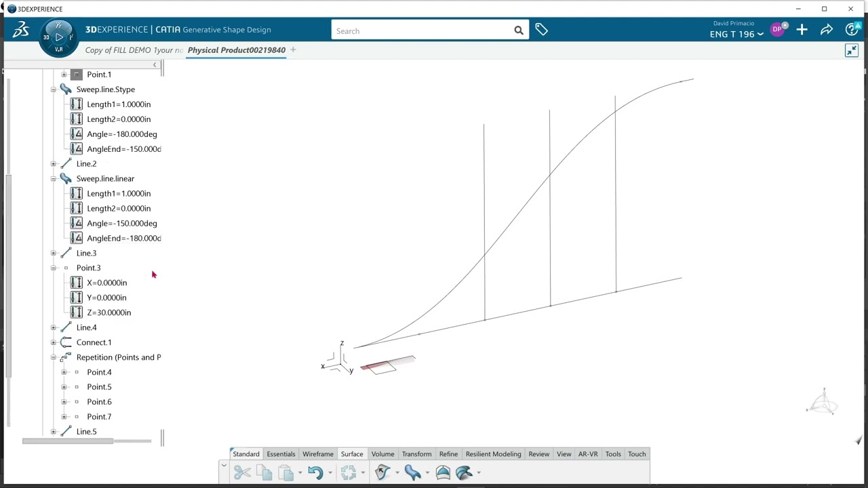Expand the Point.4 tree node

64,372
